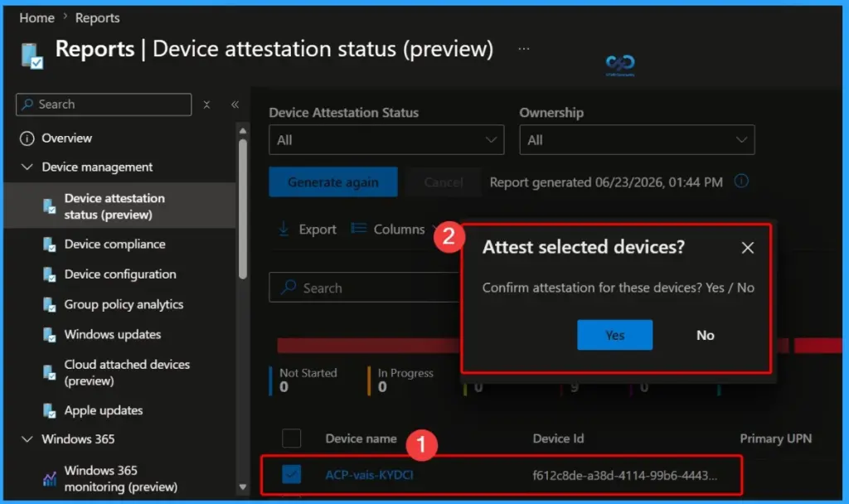
Task: Decline attestation with No button
Action: click(705, 335)
